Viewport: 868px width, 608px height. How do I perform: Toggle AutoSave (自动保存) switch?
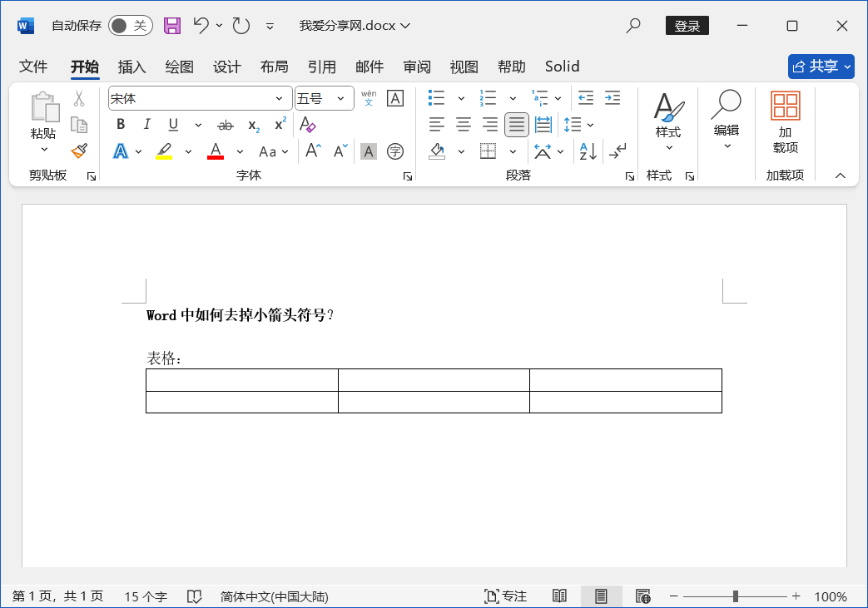tap(131, 26)
